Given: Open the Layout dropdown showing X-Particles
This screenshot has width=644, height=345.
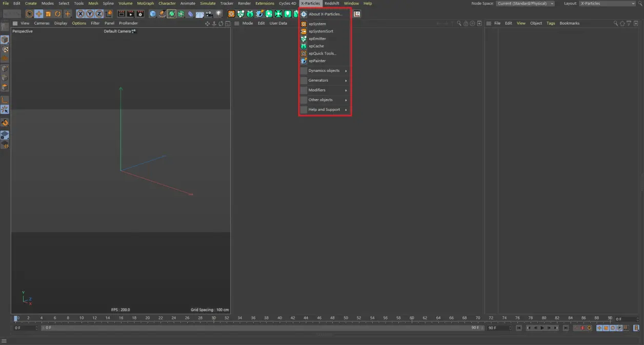Looking at the screenshot, I should click(608, 3).
